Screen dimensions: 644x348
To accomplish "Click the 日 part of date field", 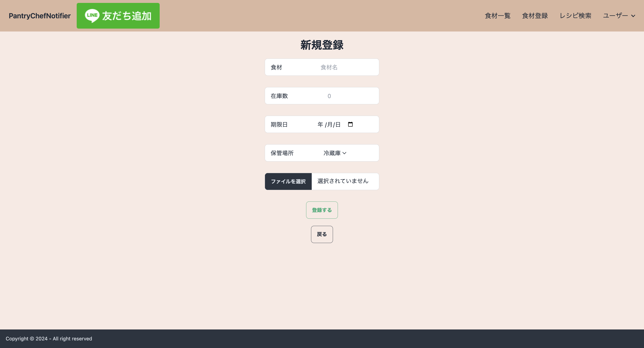I will 338,124.
